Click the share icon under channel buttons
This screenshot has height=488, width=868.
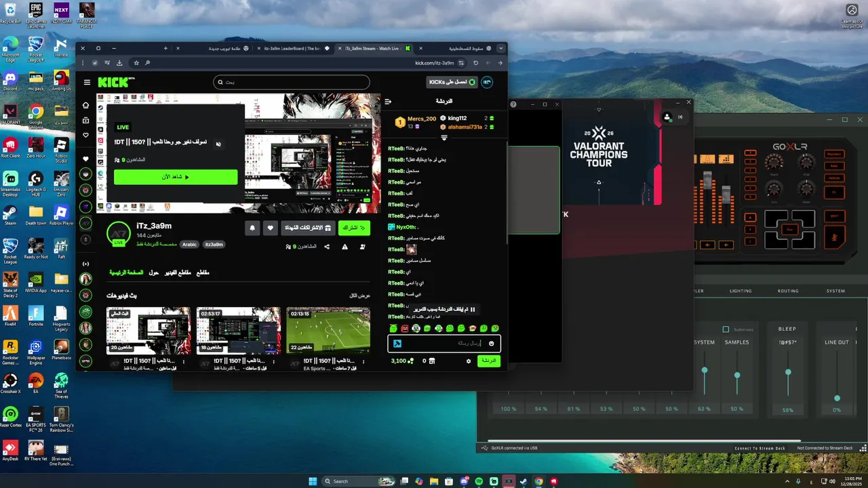327,247
